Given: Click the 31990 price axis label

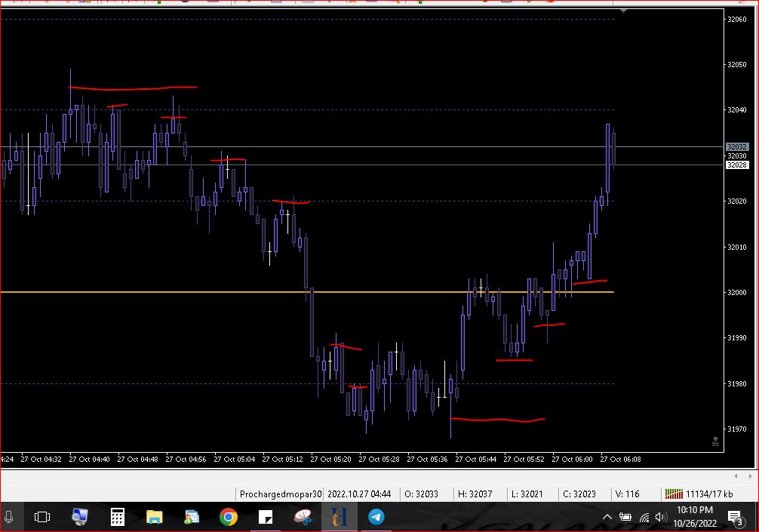Looking at the screenshot, I should coord(736,338).
